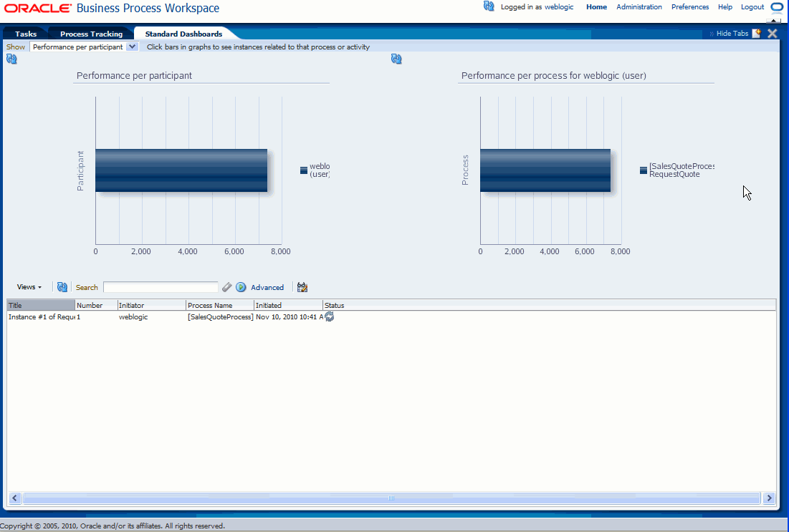Click the status icon of Instance #1 row
Screen dimensions: 789x532
(329, 316)
